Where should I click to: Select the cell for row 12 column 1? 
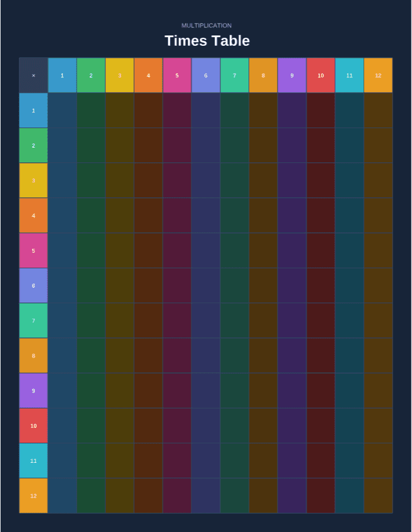point(62,496)
